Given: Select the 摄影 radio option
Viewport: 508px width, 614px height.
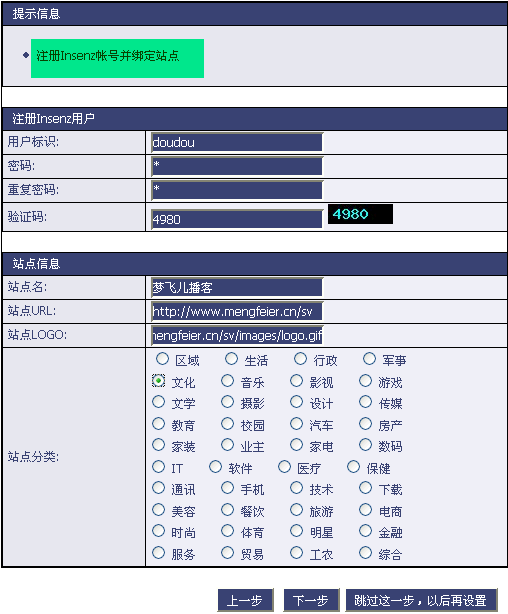Looking at the screenshot, I should click(x=228, y=402).
